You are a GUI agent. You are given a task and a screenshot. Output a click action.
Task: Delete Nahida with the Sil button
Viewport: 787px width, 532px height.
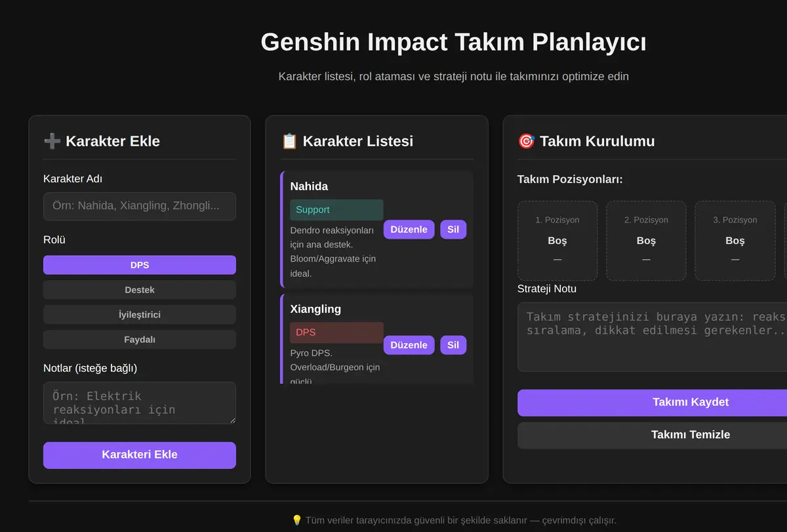(x=453, y=230)
